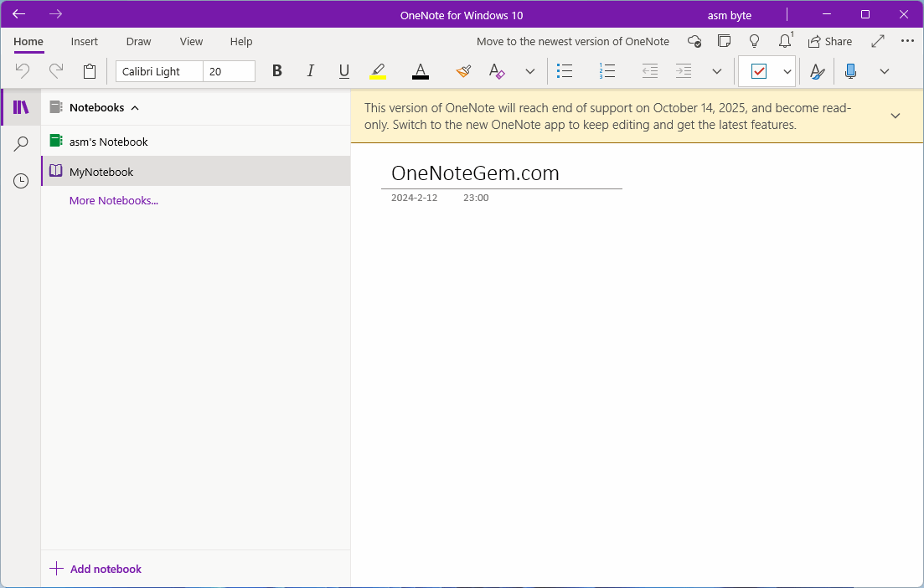The width and height of the screenshot is (924, 588).
Task: Click the page date 2024-2-12
Action: 415,198
